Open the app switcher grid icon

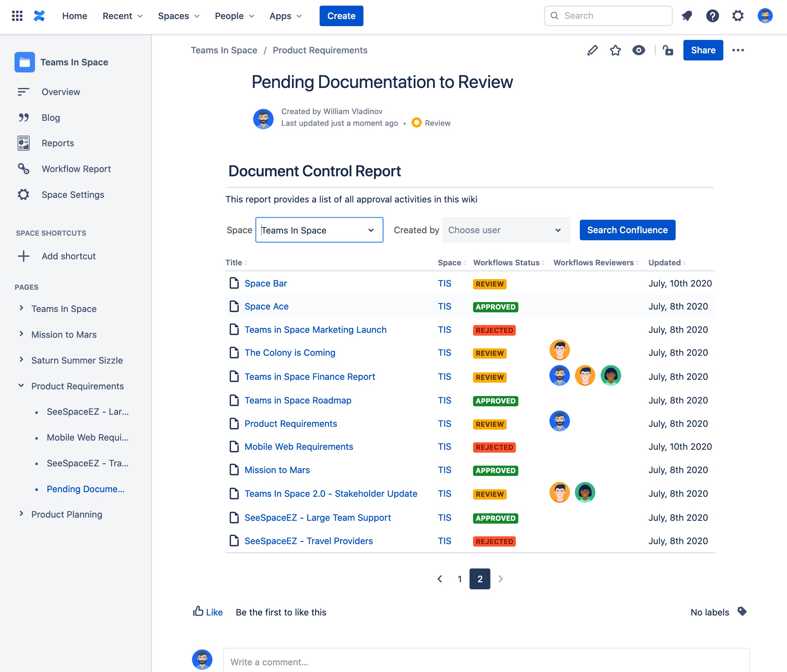coord(17,16)
